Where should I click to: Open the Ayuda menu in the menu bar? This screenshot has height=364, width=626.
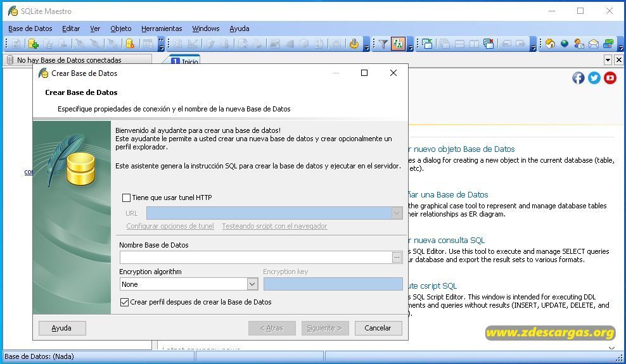coord(240,28)
